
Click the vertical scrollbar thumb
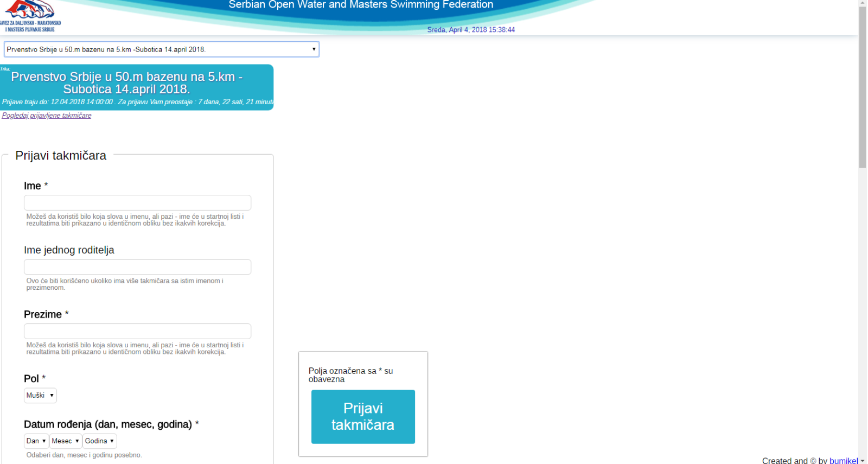click(863, 87)
